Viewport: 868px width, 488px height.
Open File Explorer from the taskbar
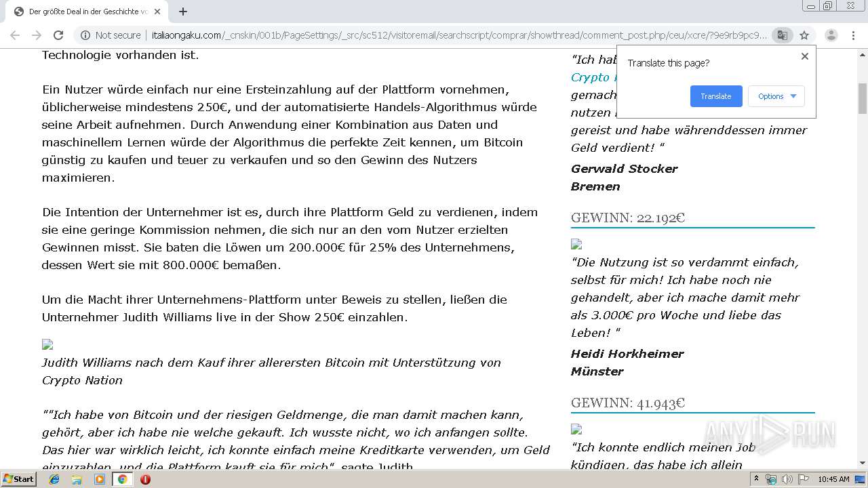pyautogui.click(x=77, y=479)
